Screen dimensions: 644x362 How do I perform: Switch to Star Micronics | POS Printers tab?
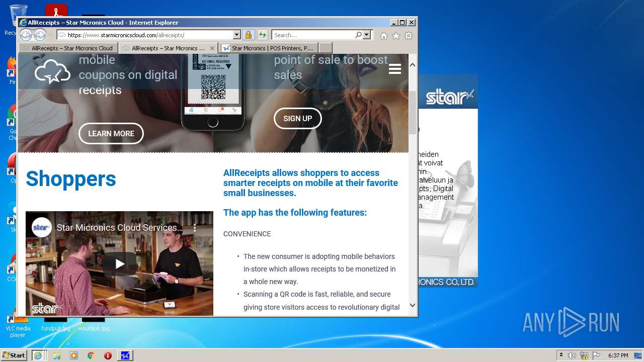point(269,48)
